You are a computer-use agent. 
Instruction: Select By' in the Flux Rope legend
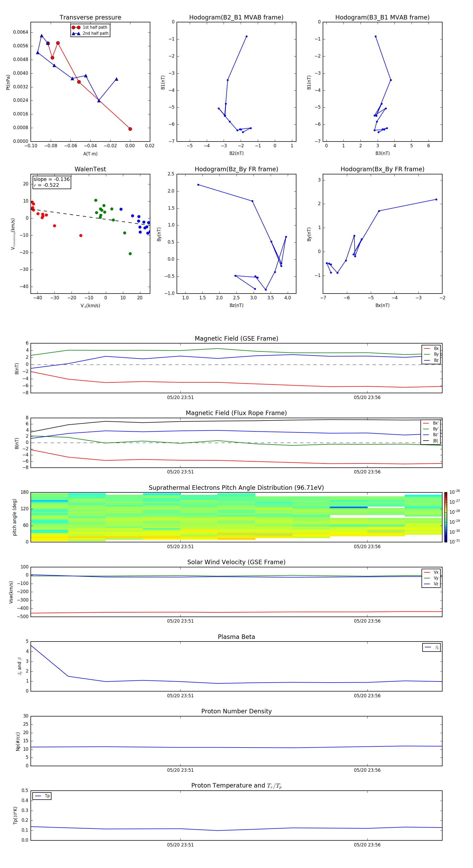coord(431,429)
